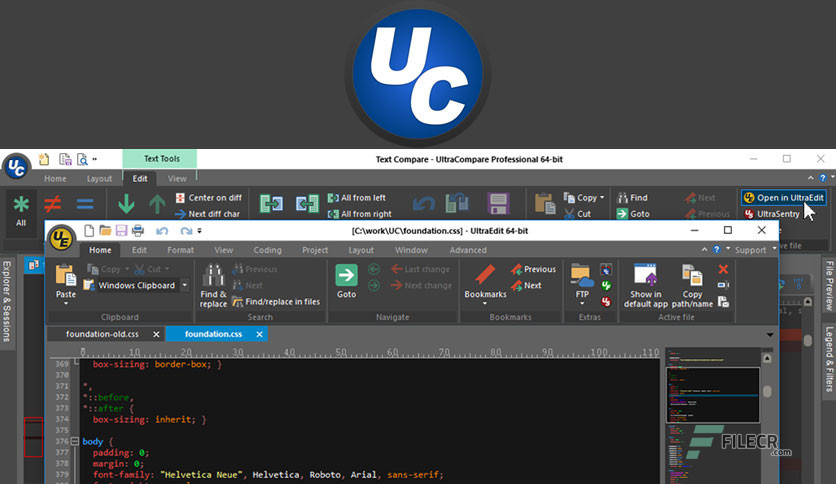
Task: Open Legend & Filters side panel
Action: tap(829, 359)
